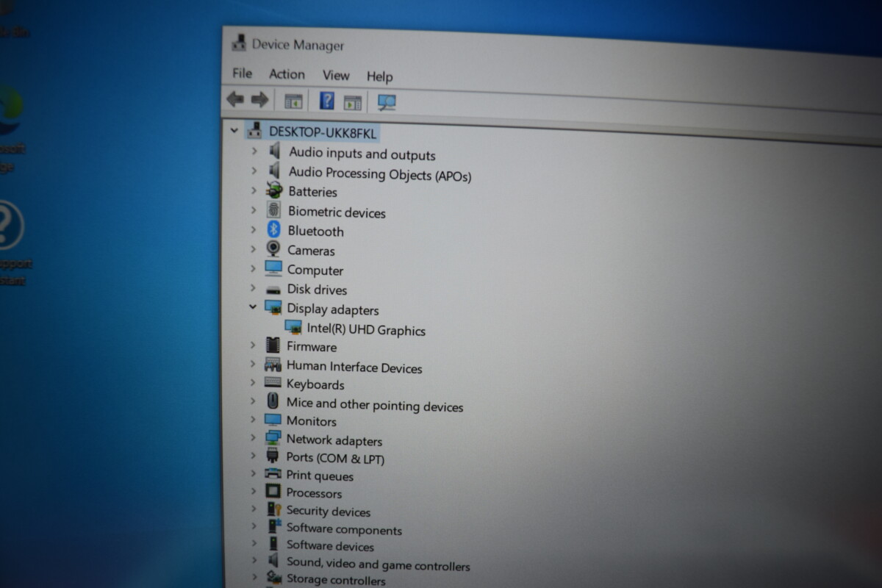Select the Intel(R) UHD Graphics entry

pos(366,329)
